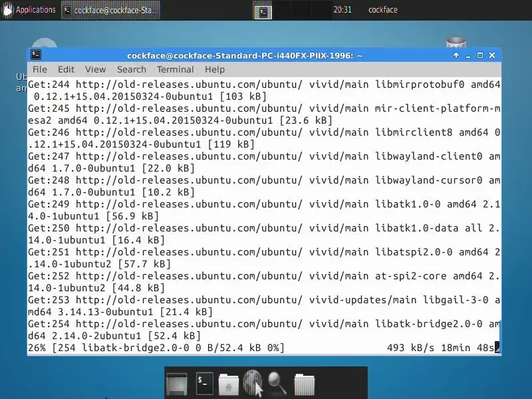Open the Edit menu
Image resolution: width=532 pixels, height=399 pixels.
click(x=66, y=70)
